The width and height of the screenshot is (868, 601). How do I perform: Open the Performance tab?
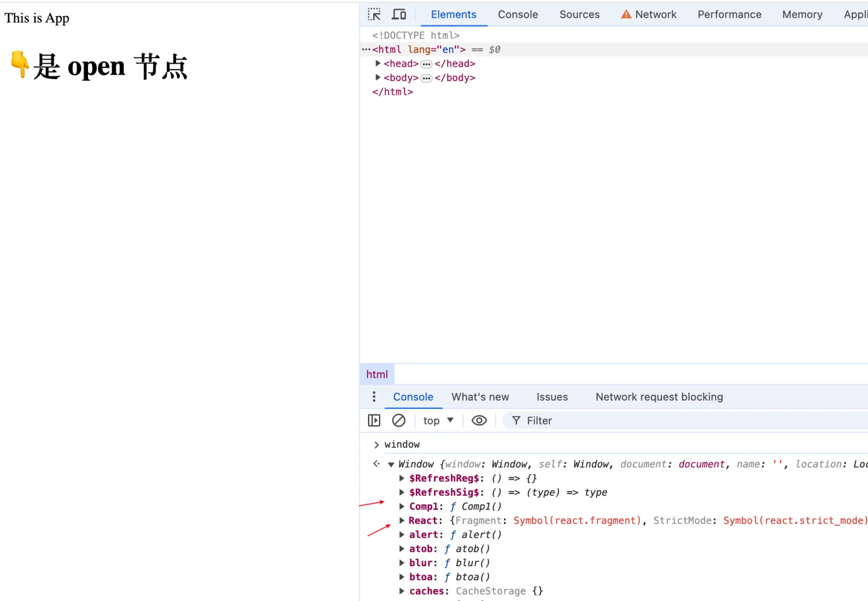click(x=729, y=14)
